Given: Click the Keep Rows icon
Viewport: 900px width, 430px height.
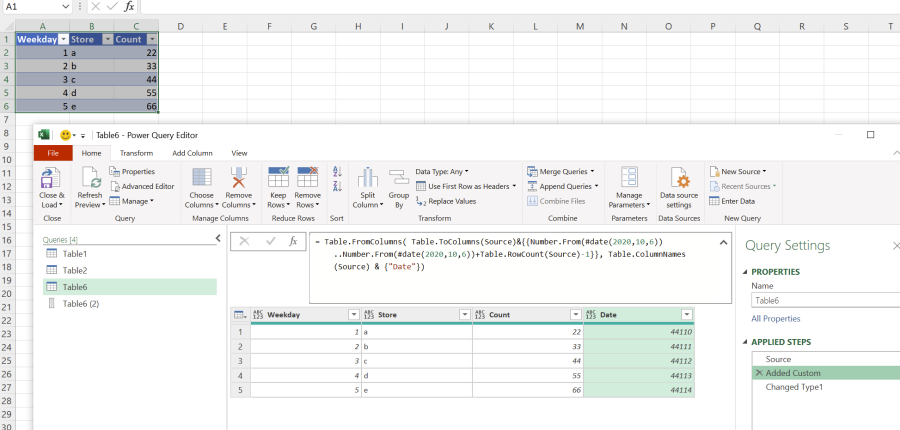Looking at the screenshot, I should 278,177.
